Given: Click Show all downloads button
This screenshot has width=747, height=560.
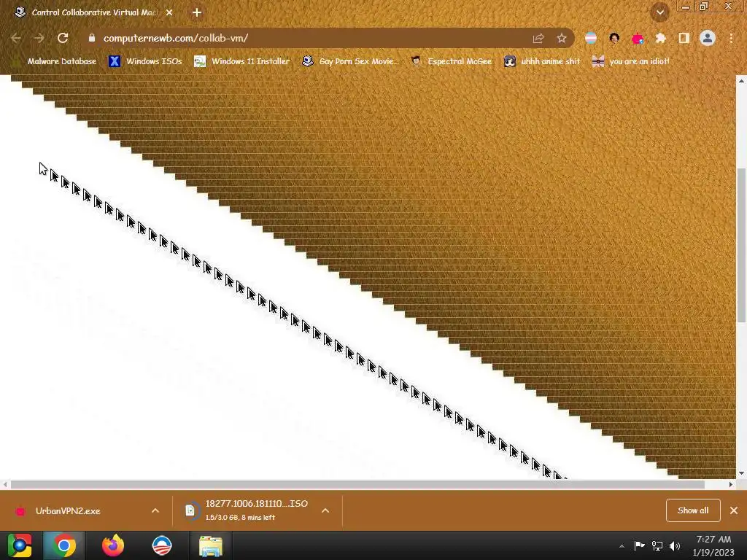Looking at the screenshot, I should [693, 510].
